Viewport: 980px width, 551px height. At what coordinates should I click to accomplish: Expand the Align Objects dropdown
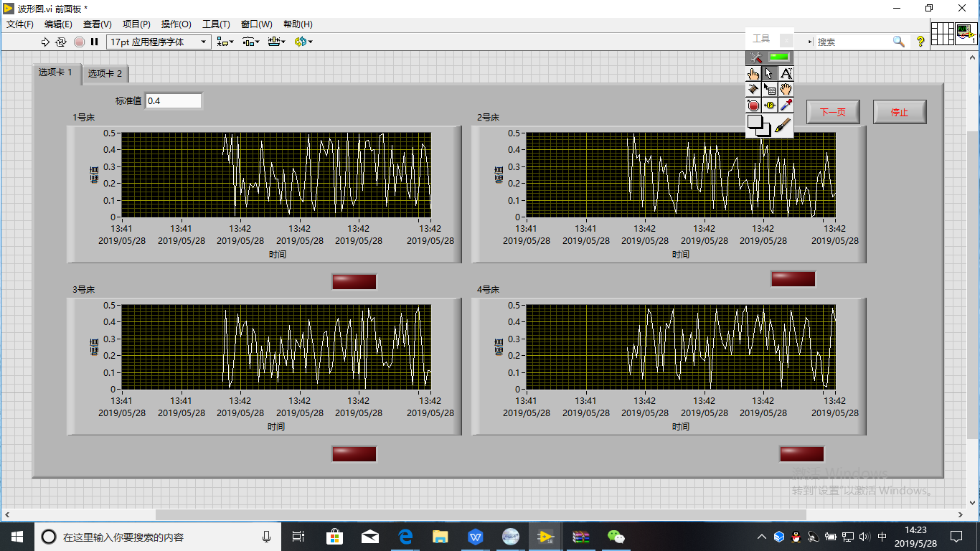point(225,42)
